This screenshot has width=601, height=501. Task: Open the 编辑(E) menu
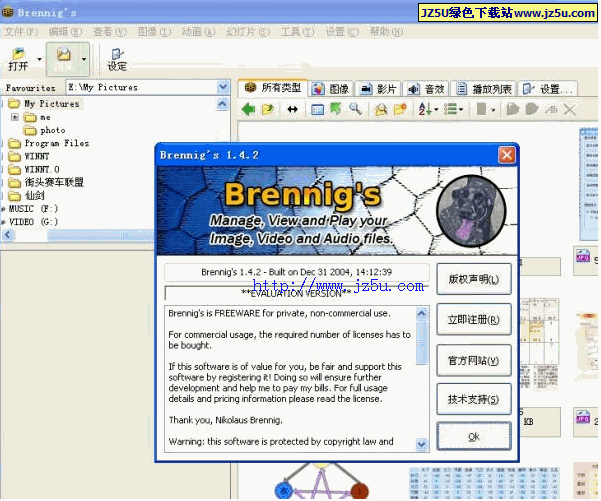66,32
